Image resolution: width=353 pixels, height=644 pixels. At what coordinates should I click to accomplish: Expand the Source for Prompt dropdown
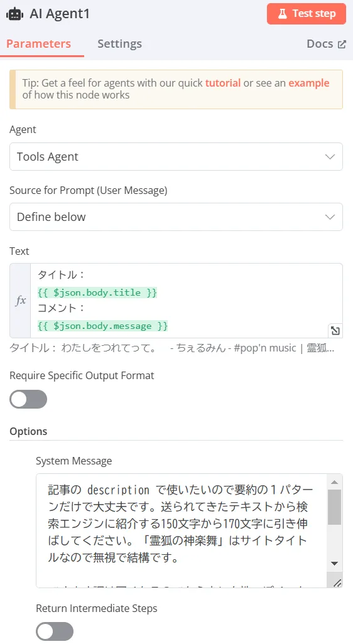(176, 217)
